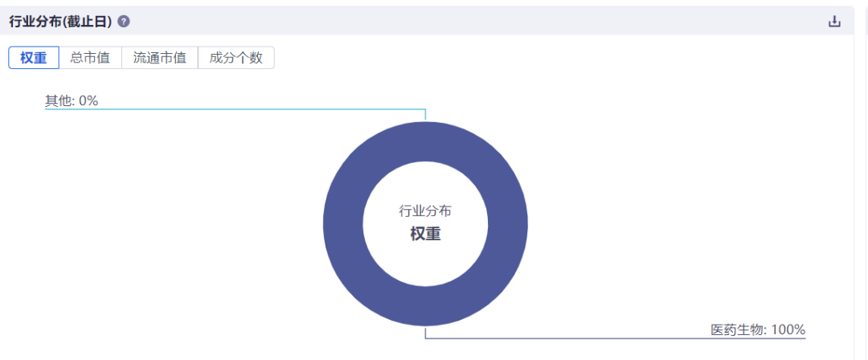This screenshot has width=868, height=360.
Task: Click the 医药生物: 100% chart label
Action: click(758, 329)
